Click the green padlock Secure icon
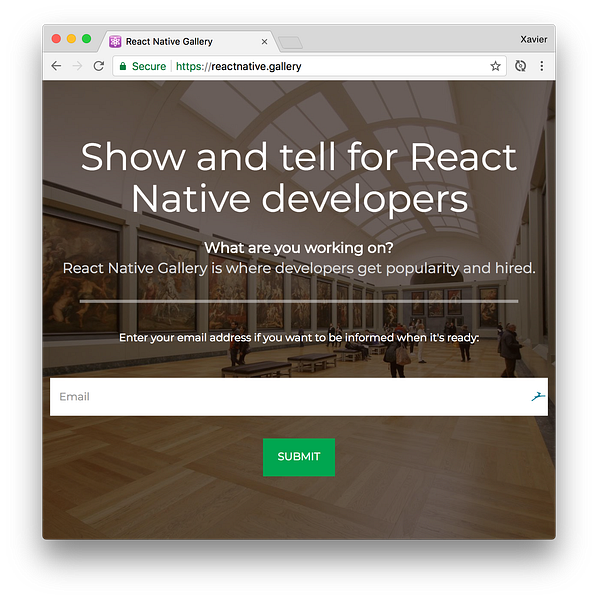Image resolution: width=598 pixels, height=600 pixels. 123,66
